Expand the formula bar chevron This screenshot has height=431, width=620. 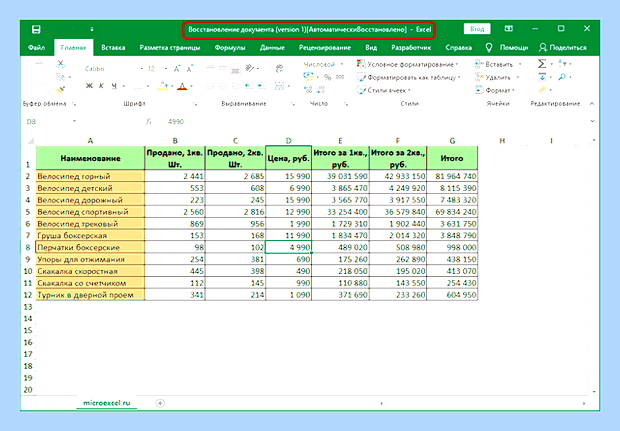[x=592, y=121]
